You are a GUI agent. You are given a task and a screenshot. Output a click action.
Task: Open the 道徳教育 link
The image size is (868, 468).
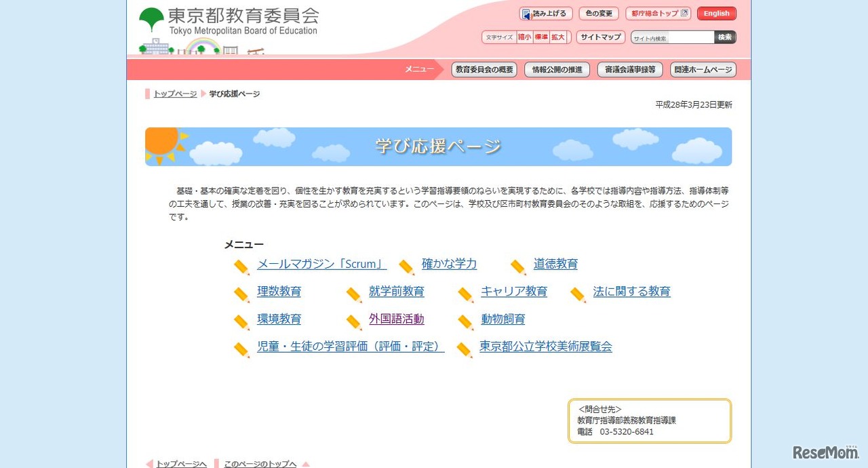point(555,265)
